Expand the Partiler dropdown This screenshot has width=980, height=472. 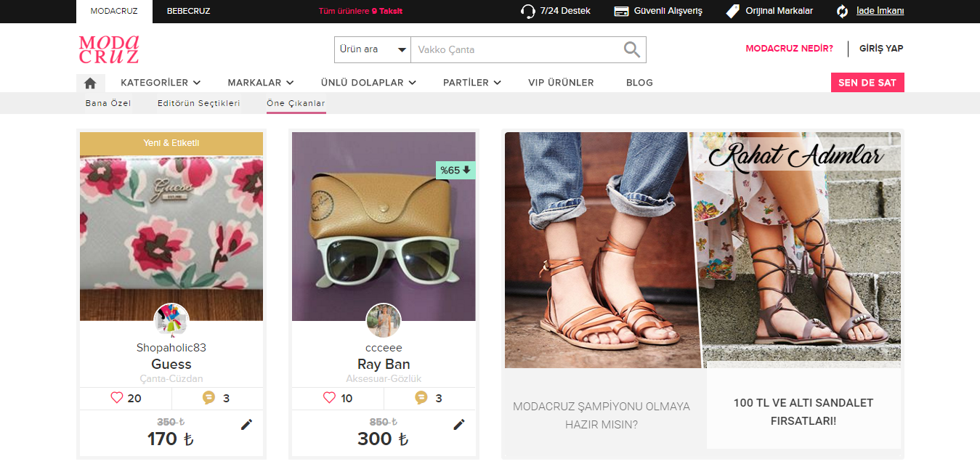point(471,83)
